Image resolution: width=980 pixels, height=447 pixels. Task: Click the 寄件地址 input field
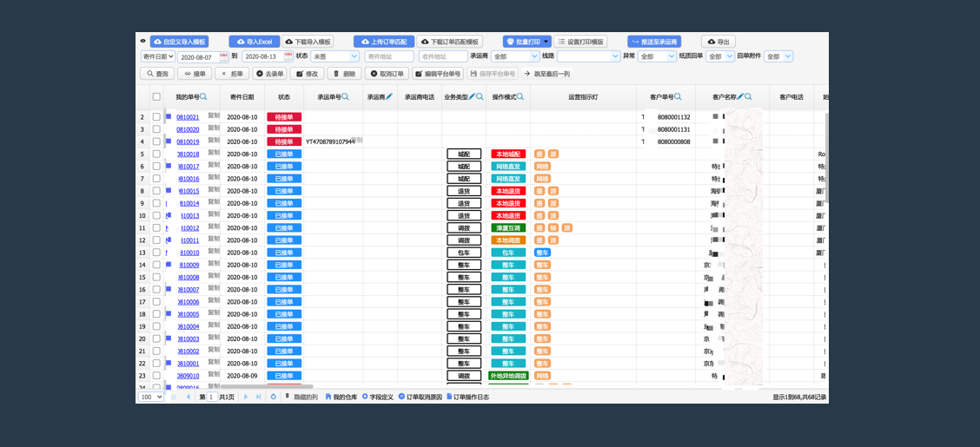388,56
